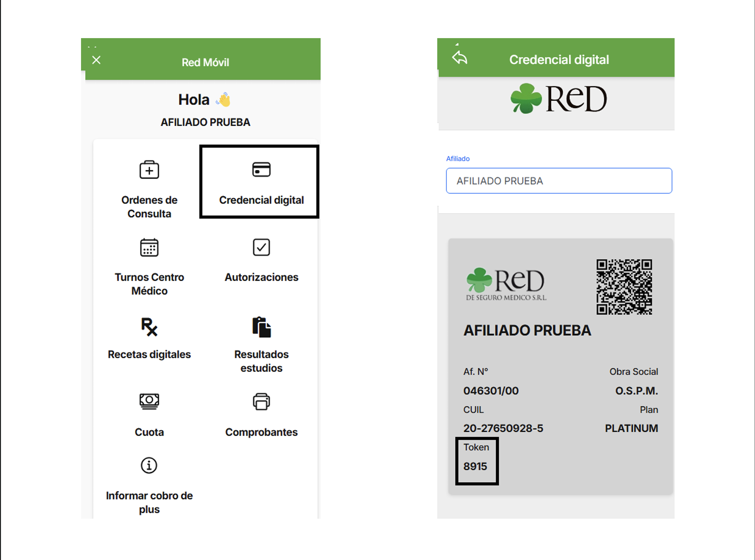Click the ReD de Seguro Medico card logo
Viewport: 755px width, 560px height.
(506, 284)
